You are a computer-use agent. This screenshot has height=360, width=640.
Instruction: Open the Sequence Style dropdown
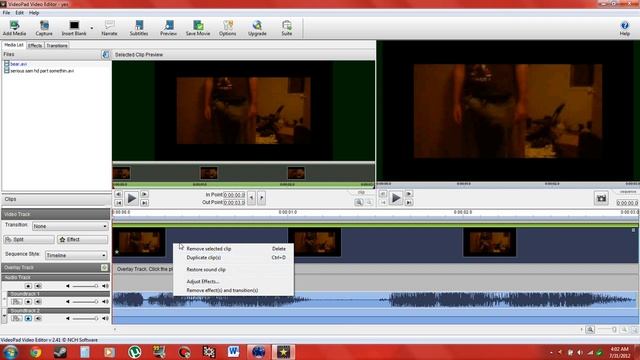[x=76, y=255]
